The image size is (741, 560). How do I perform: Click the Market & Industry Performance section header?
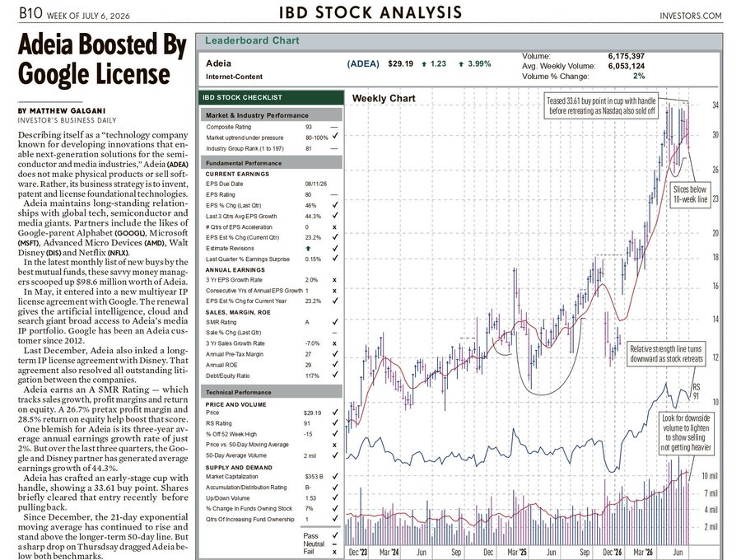pyautogui.click(x=271, y=114)
